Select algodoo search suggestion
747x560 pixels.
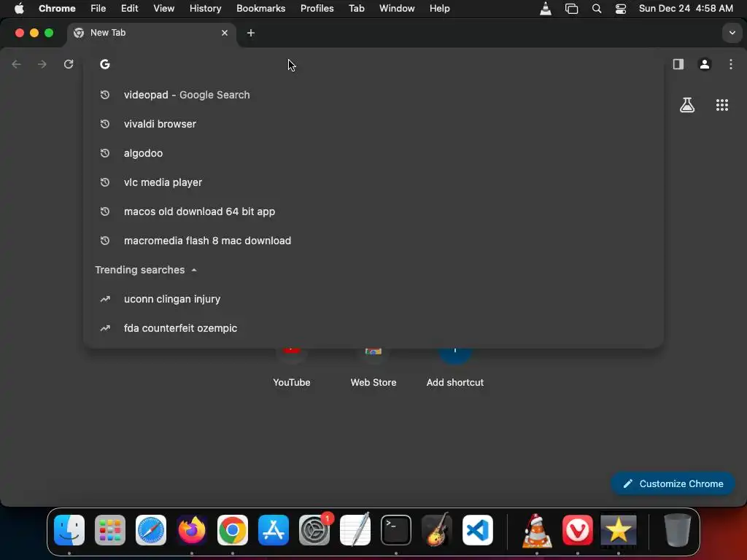click(373, 153)
